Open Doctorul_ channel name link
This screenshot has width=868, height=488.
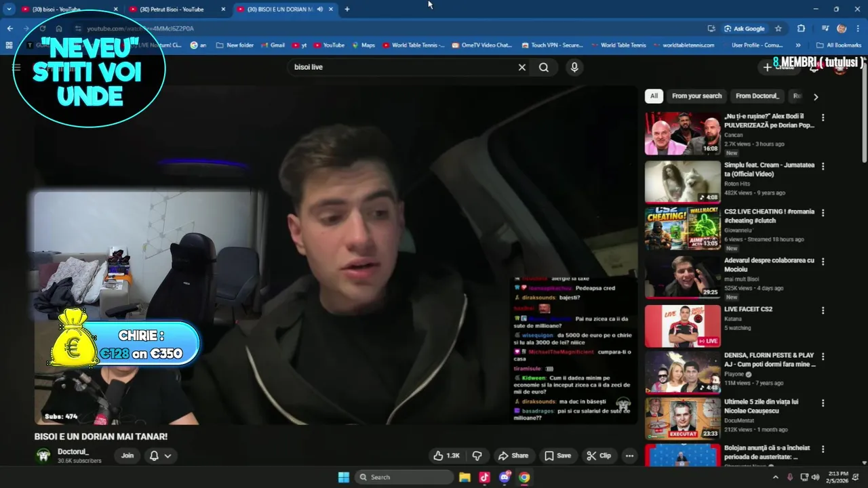point(73,451)
